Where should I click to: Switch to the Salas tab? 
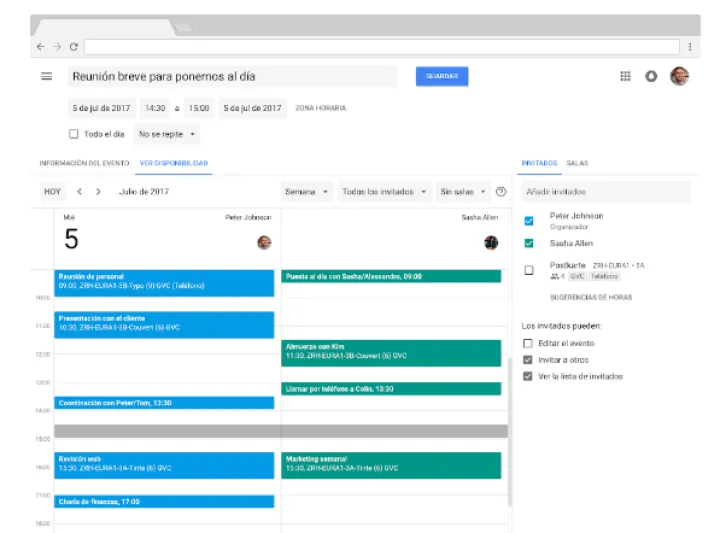[577, 162]
